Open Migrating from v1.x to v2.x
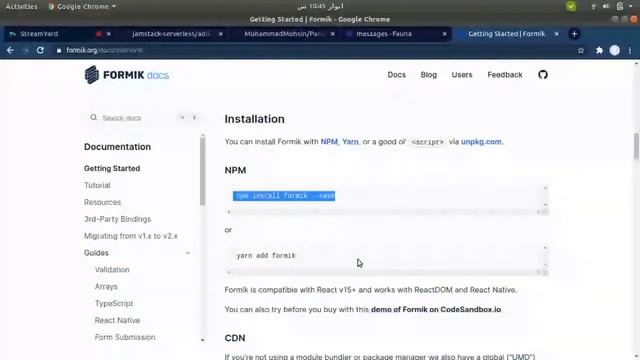 tap(131, 236)
